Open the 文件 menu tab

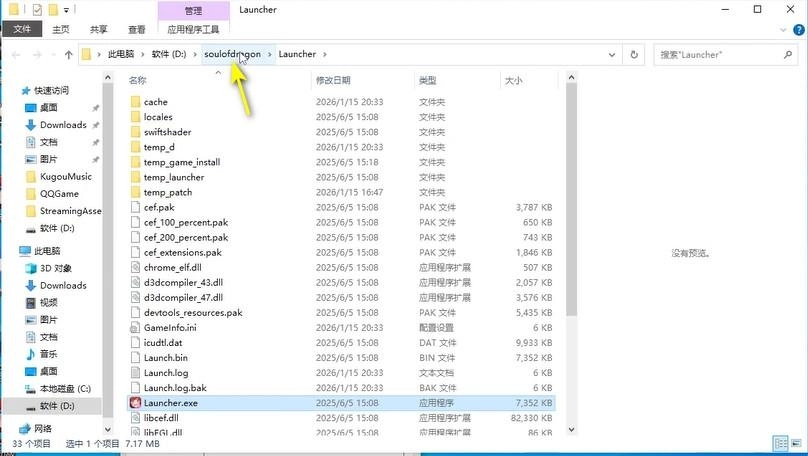(22, 30)
